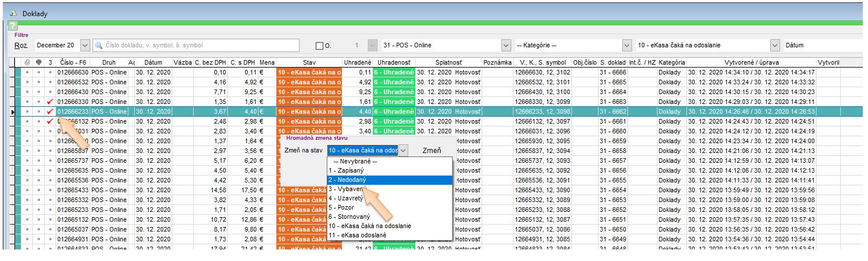This screenshot has height=261, width=868.
Task: Expand the eKasa status filter dropdown
Action: tap(775, 45)
